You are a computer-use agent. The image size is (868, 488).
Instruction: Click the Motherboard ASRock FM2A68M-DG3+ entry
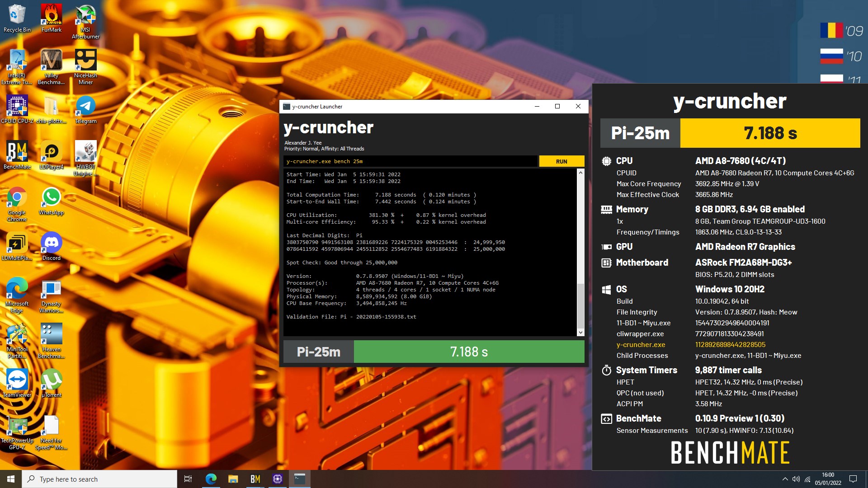[743, 263]
